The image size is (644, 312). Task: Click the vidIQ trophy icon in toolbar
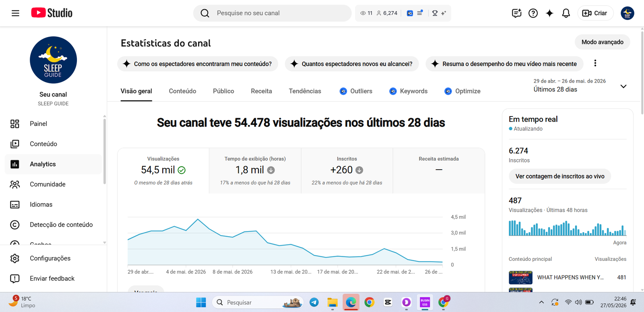point(435,13)
